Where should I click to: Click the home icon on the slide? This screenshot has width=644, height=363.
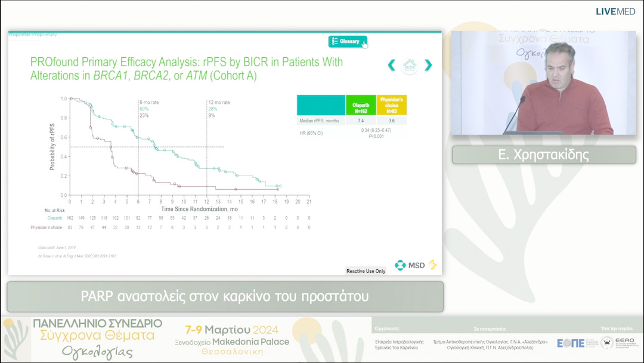pos(410,65)
